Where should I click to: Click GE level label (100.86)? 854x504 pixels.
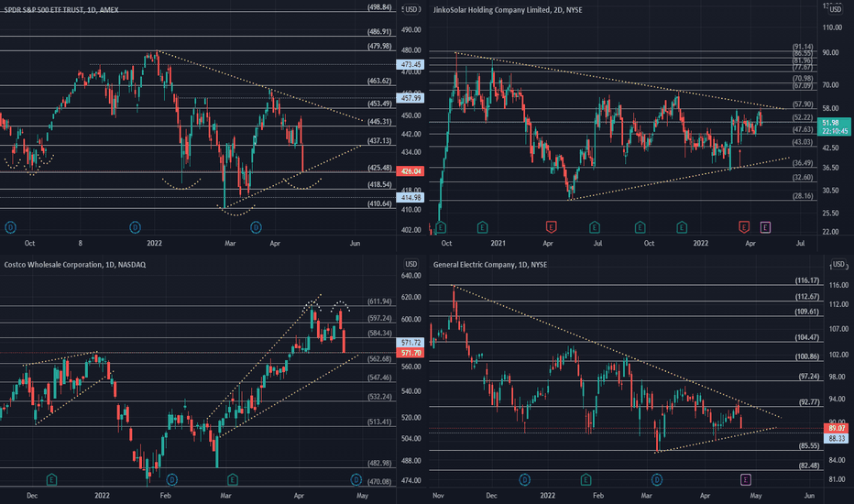click(807, 356)
